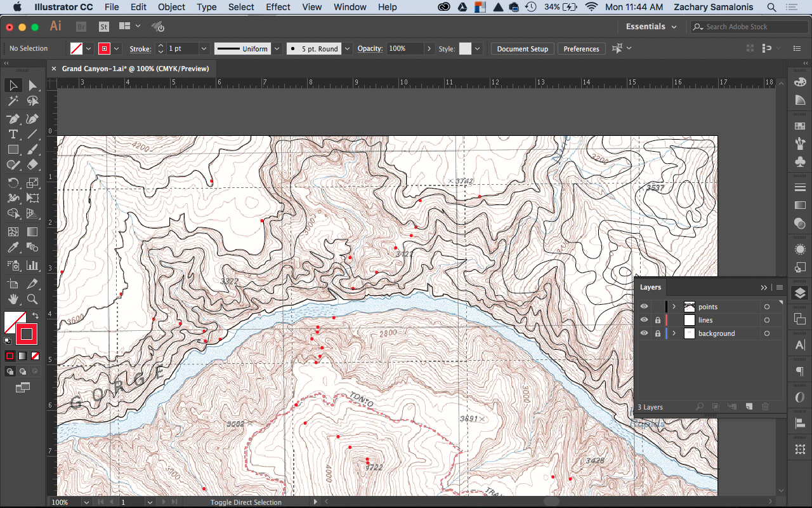
Task: Open the Paragraph panel in dock
Action: [x=800, y=371]
